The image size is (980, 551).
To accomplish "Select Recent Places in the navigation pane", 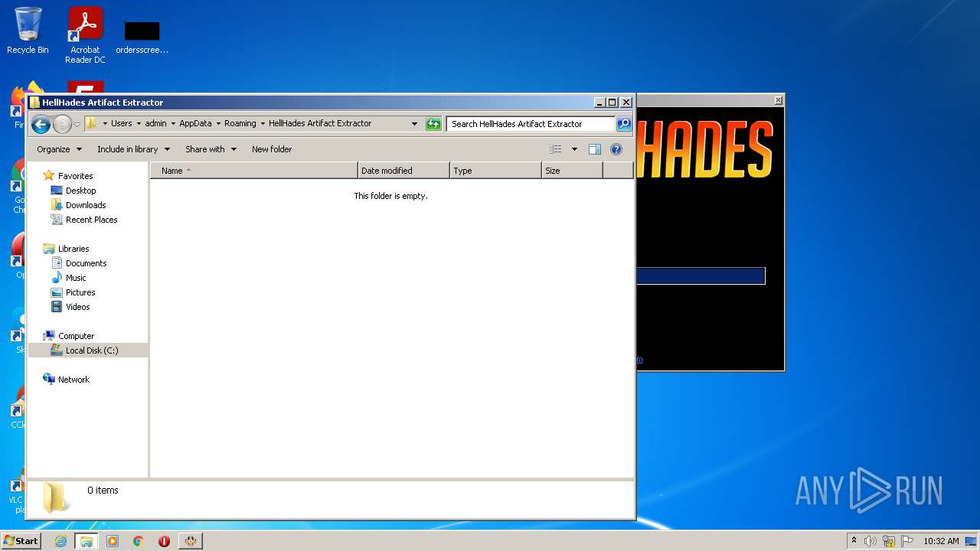I will click(91, 219).
